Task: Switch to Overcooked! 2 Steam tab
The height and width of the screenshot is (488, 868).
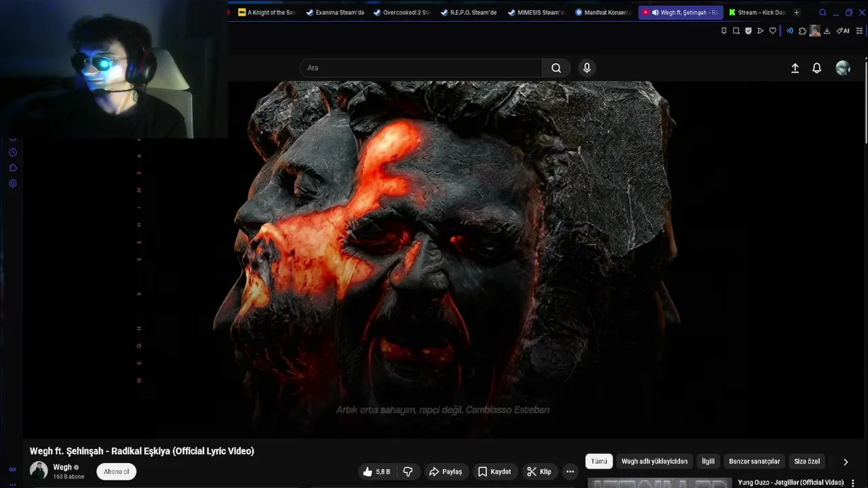Action: [x=402, y=12]
